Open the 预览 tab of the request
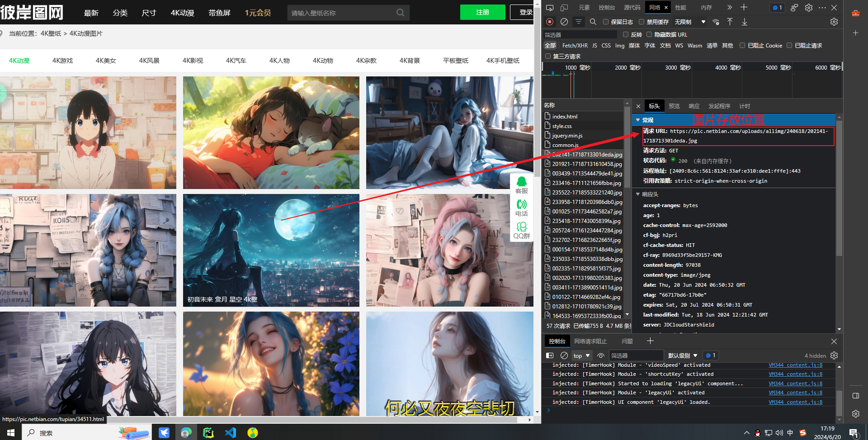This screenshot has width=868, height=440. (674, 106)
